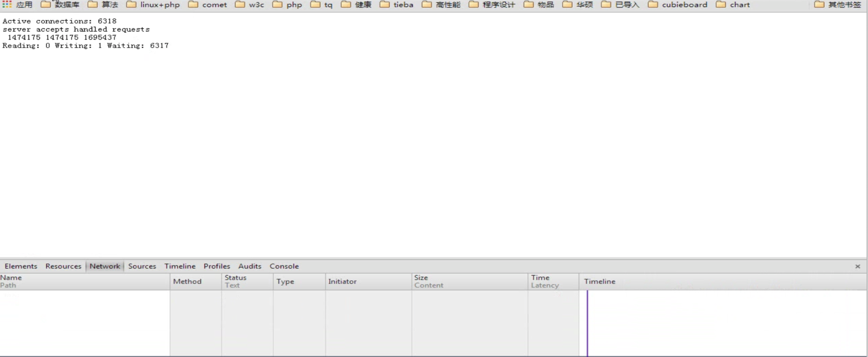
Task: Open the 算法 bookmark folder
Action: tap(103, 5)
